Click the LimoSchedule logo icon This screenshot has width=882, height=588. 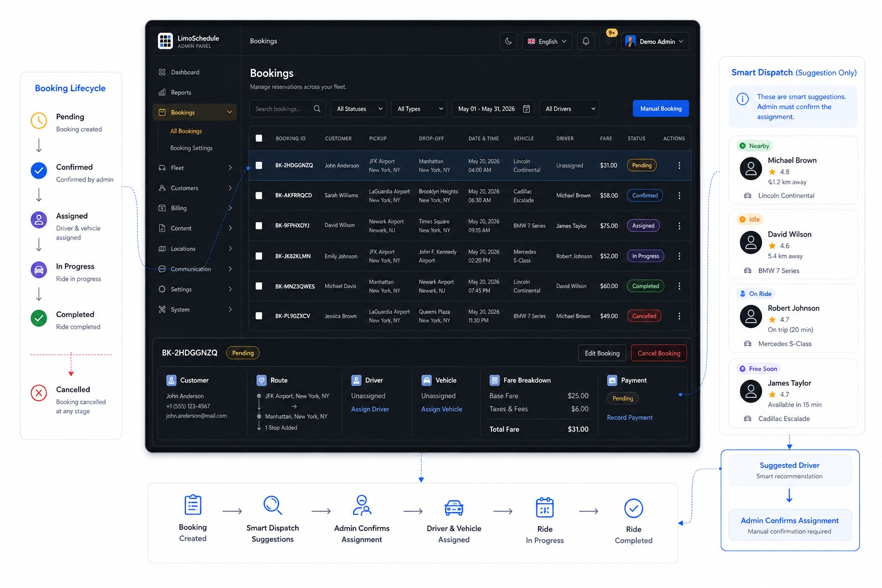click(165, 41)
